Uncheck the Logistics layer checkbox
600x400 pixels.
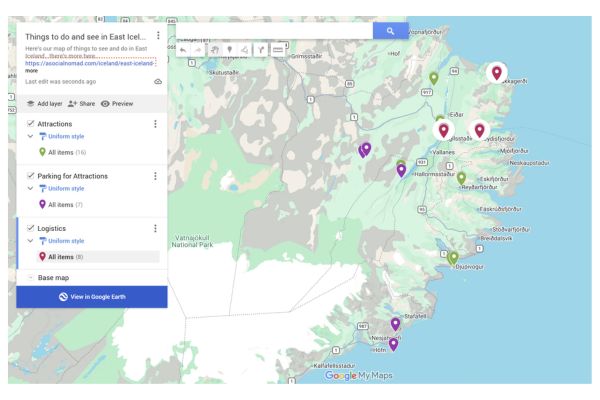pyautogui.click(x=30, y=228)
